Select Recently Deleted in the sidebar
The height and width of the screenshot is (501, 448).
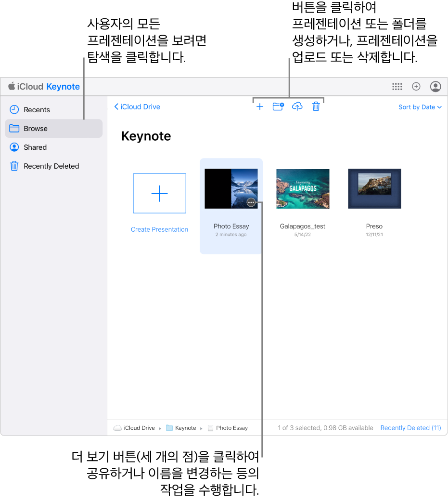pos(53,166)
